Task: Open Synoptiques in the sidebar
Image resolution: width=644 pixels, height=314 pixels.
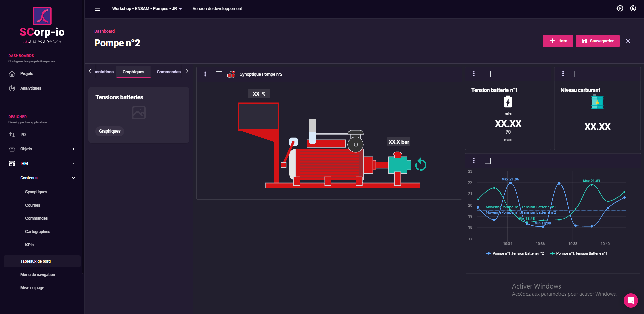Action: coord(36,192)
